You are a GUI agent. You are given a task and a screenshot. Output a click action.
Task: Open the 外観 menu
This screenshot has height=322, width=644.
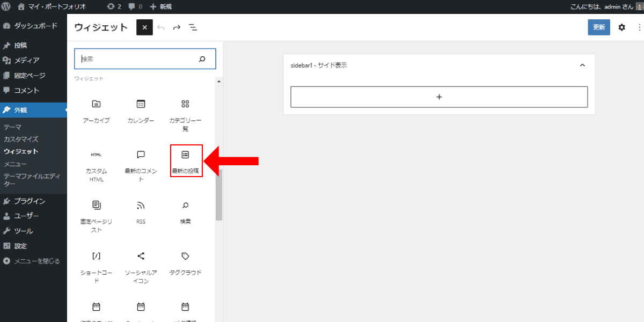pyautogui.click(x=33, y=110)
